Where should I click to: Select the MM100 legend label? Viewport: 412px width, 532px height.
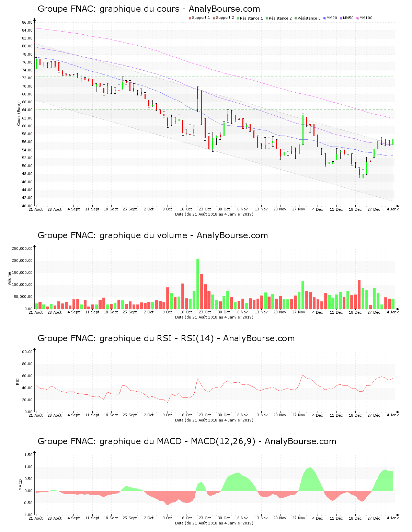[x=366, y=18]
